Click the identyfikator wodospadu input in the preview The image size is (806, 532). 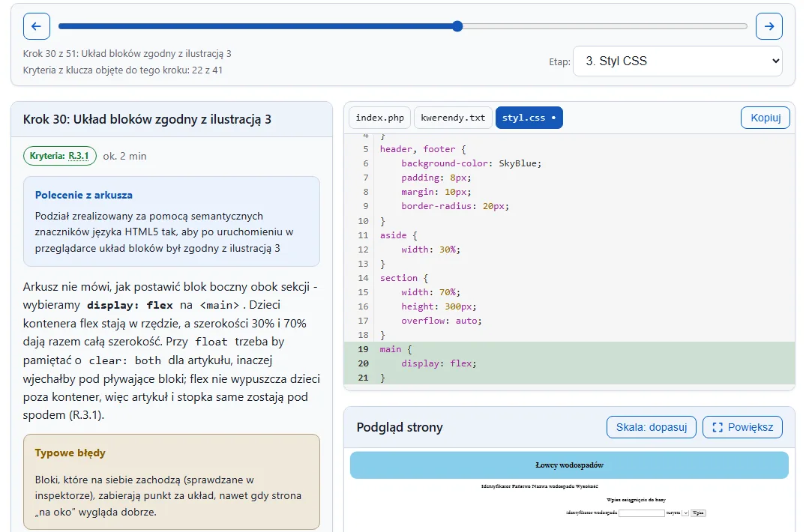642,513
